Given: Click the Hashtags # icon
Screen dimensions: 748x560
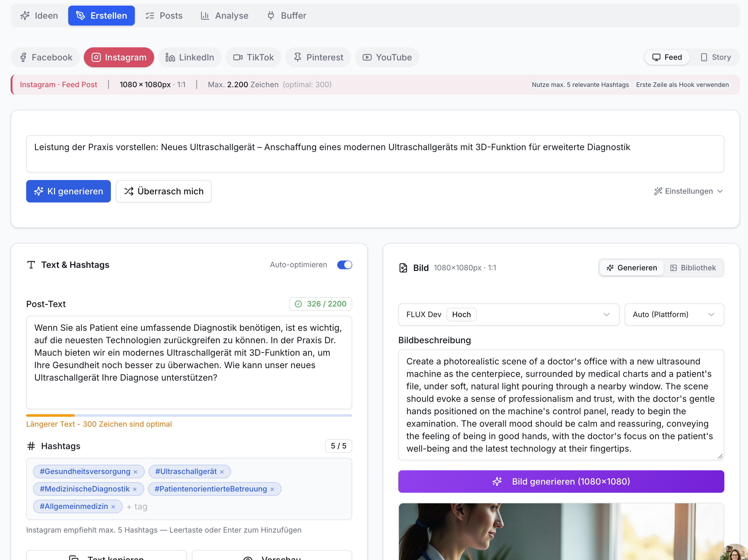Looking at the screenshot, I should pos(31,446).
